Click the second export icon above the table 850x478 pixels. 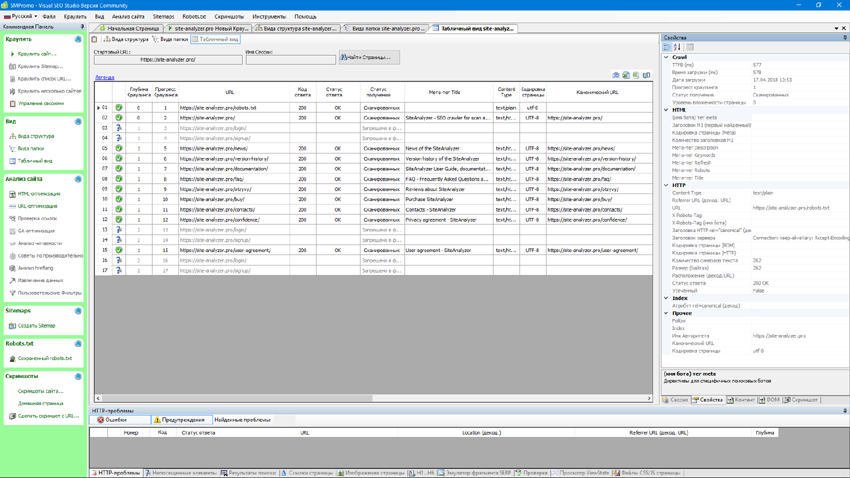tap(626, 75)
